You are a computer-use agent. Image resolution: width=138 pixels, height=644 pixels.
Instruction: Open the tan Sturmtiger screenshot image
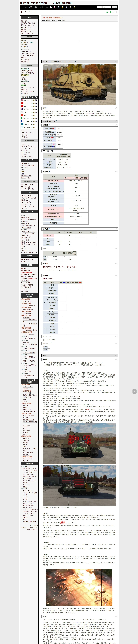pyautogui.click(x=79, y=84)
